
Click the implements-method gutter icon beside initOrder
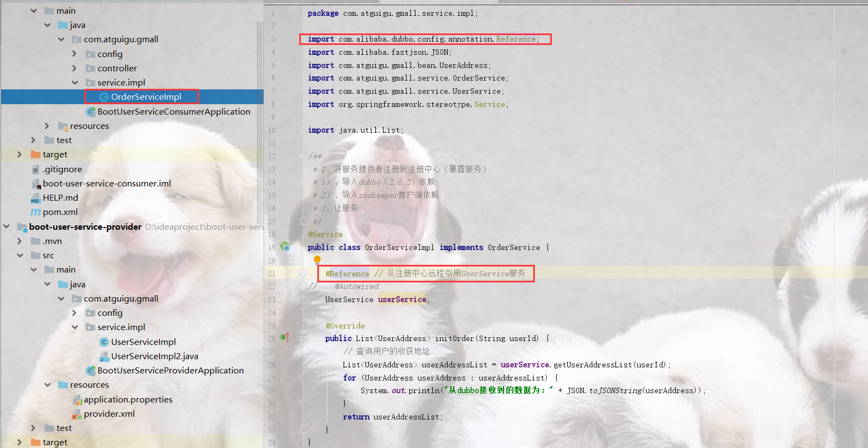pyautogui.click(x=285, y=337)
